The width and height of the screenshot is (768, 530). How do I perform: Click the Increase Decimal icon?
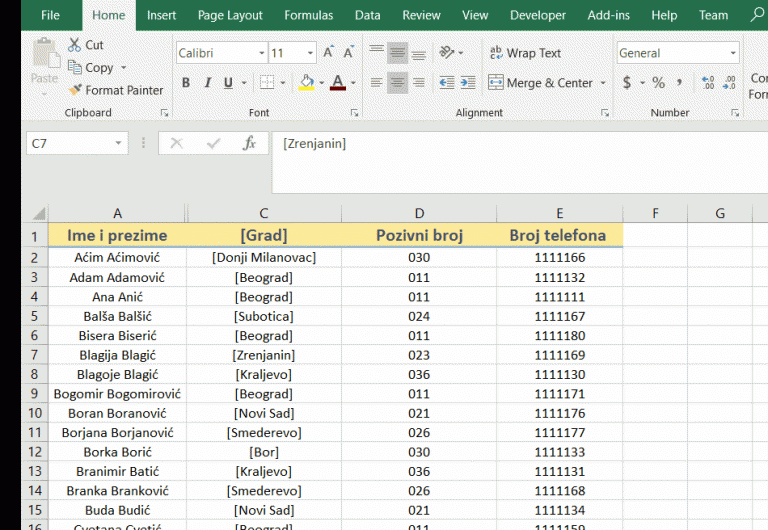click(708, 82)
